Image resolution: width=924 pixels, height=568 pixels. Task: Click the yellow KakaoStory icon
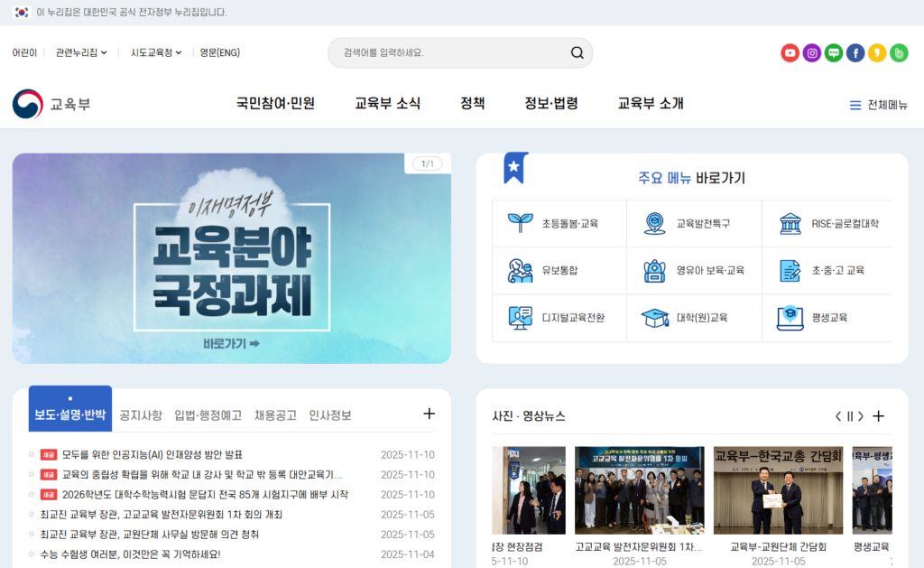877,53
